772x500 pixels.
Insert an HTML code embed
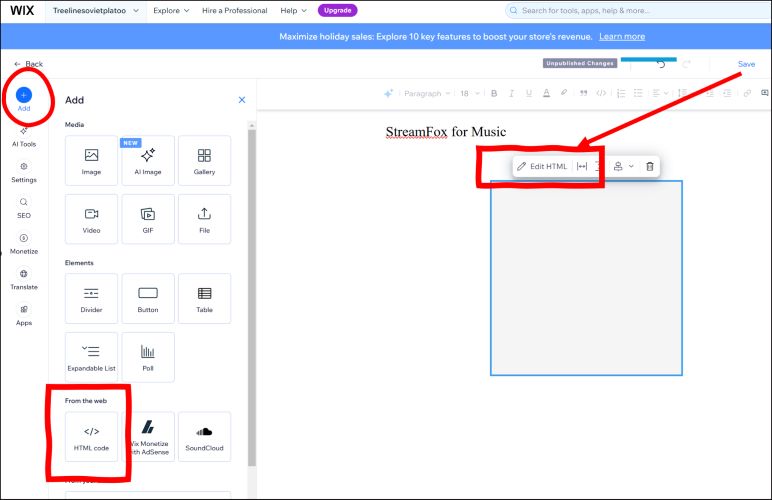coord(91,437)
